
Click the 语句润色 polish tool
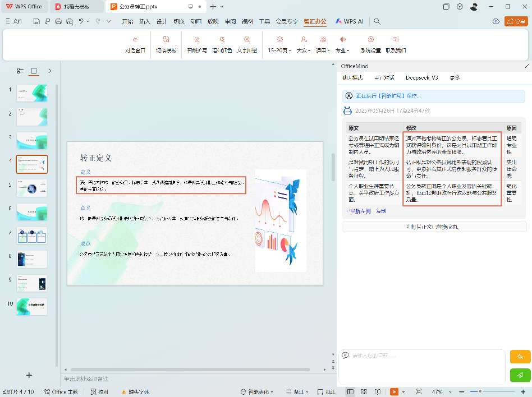[x=222, y=45]
